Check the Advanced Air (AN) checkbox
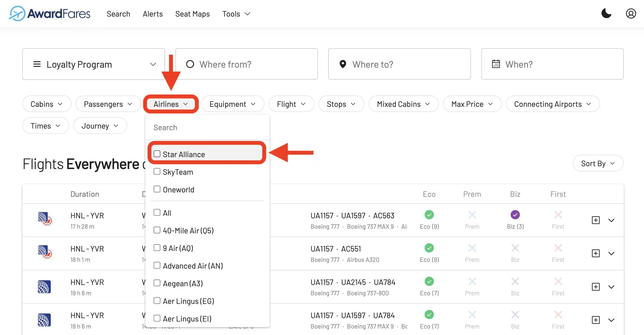Screen dimensions: 644x335 pos(157,265)
